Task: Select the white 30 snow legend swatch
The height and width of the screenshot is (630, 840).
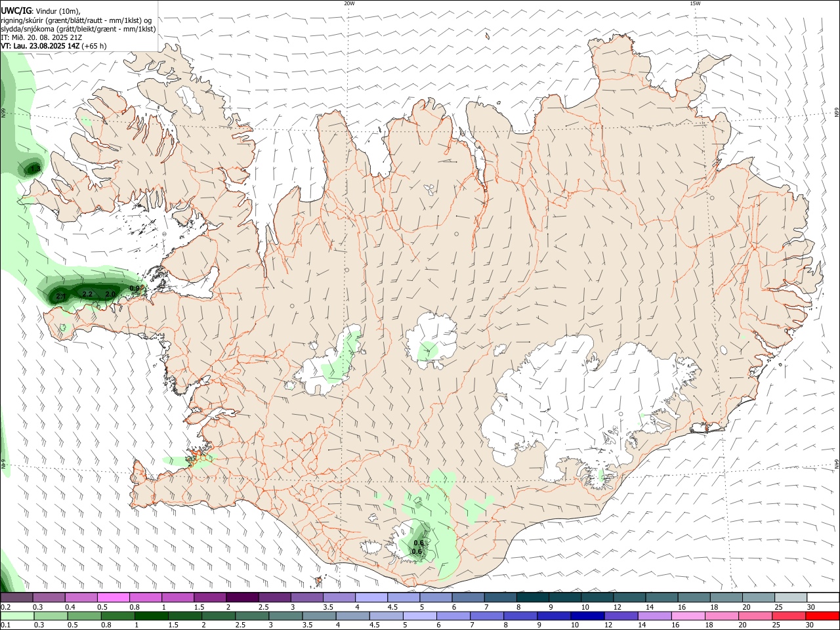Action: pos(822,597)
